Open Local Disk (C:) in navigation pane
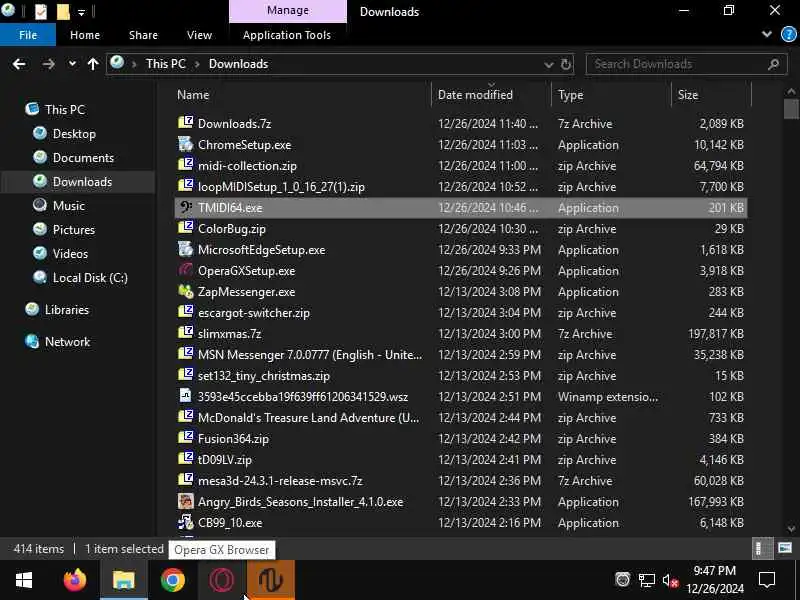 [x=90, y=278]
